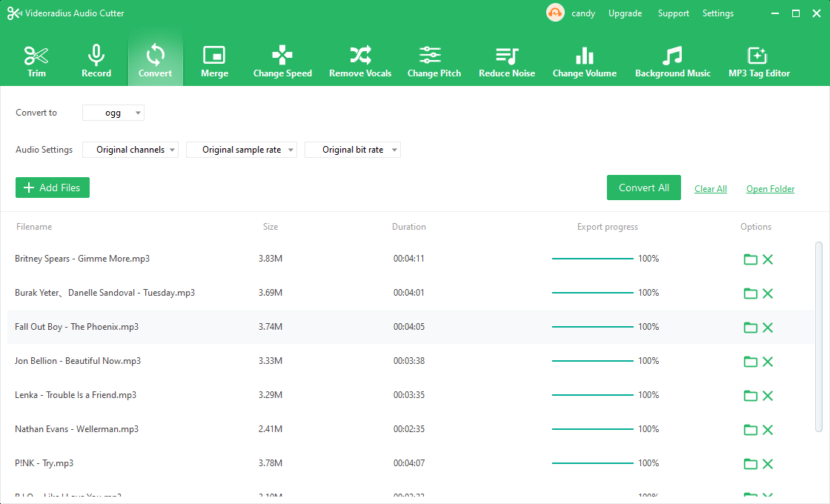Open folder for Lenka - Trouble Is a Friend.mp3
The image size is (830, 504).
[751, 396]
